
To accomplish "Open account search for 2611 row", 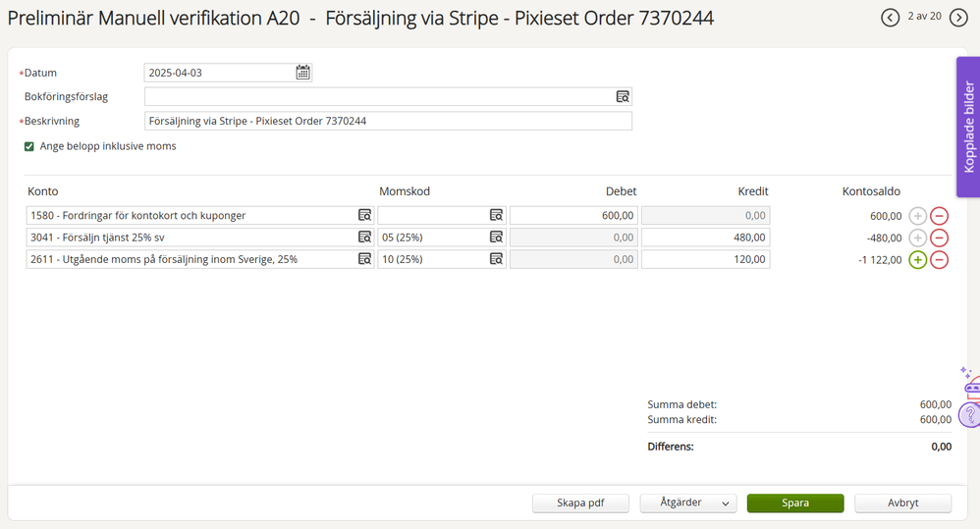I will pos(364,258).
